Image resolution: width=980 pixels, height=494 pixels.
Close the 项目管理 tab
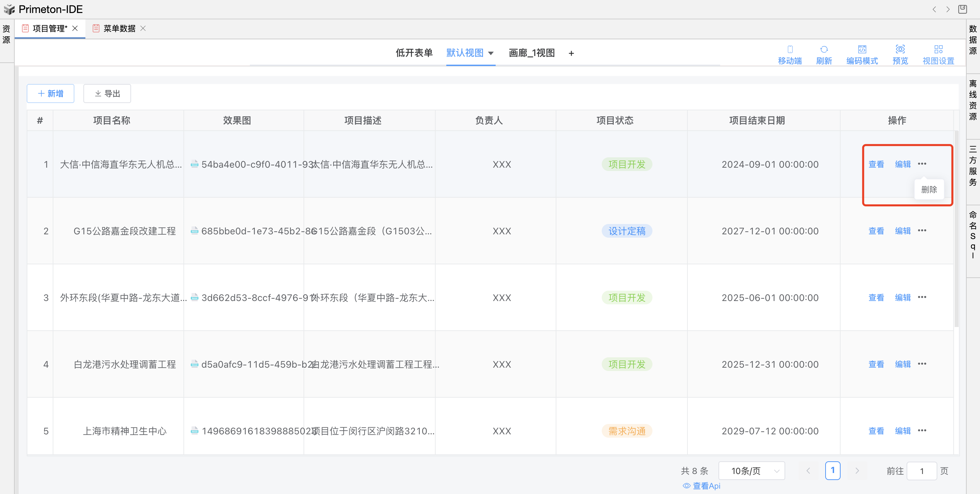[x=75, y=29]
